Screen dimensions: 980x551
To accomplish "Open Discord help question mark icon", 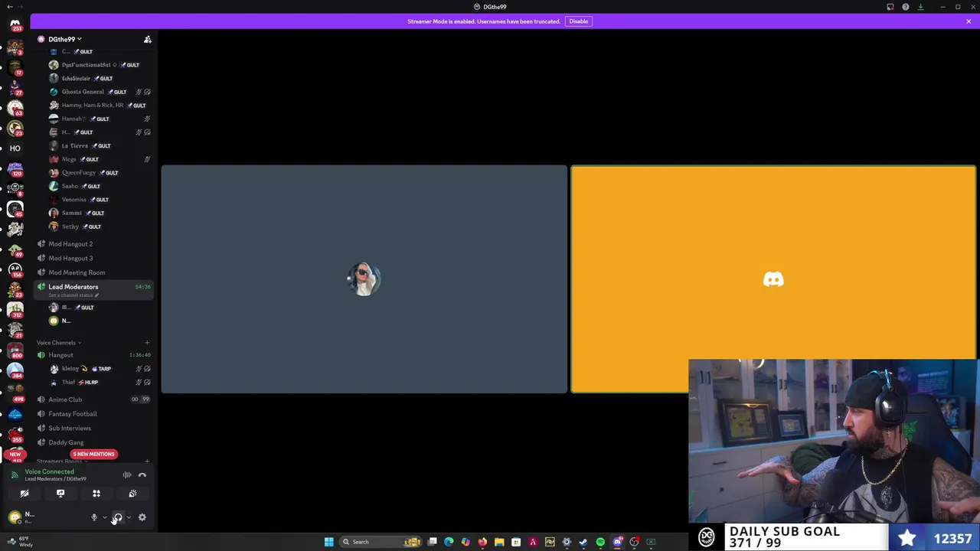I will [x=905, y=7].
